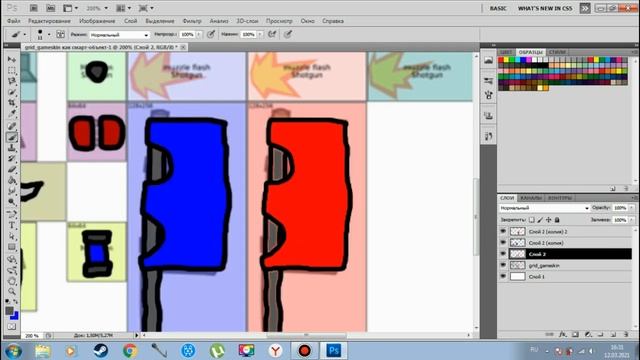The height and width of the screenshot is (360, 640).
Task: Select the Zoom magnifier tool in the toolbox
Action: [11, 292]
